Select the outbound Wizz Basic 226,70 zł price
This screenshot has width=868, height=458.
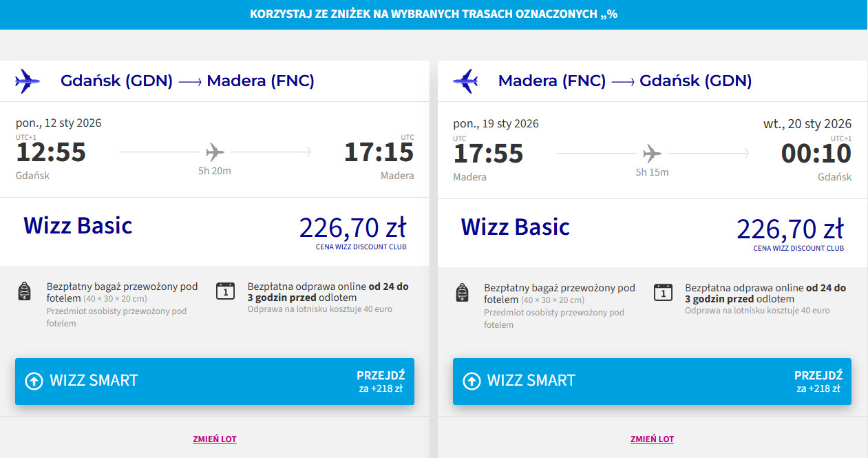[x=352, y=228]
